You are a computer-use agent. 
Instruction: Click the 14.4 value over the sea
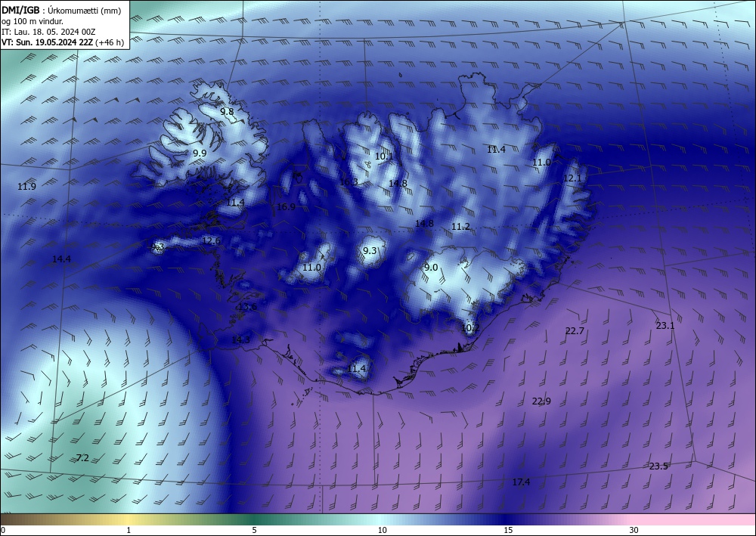pos(61,259)
